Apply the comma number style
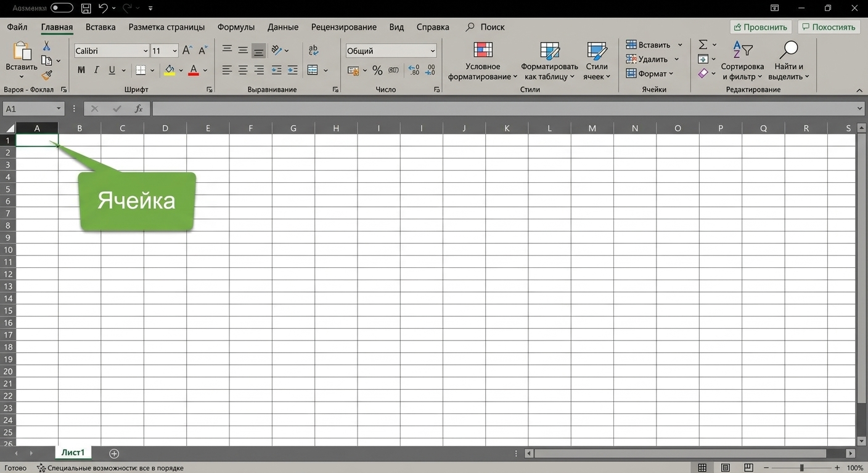 393,70
